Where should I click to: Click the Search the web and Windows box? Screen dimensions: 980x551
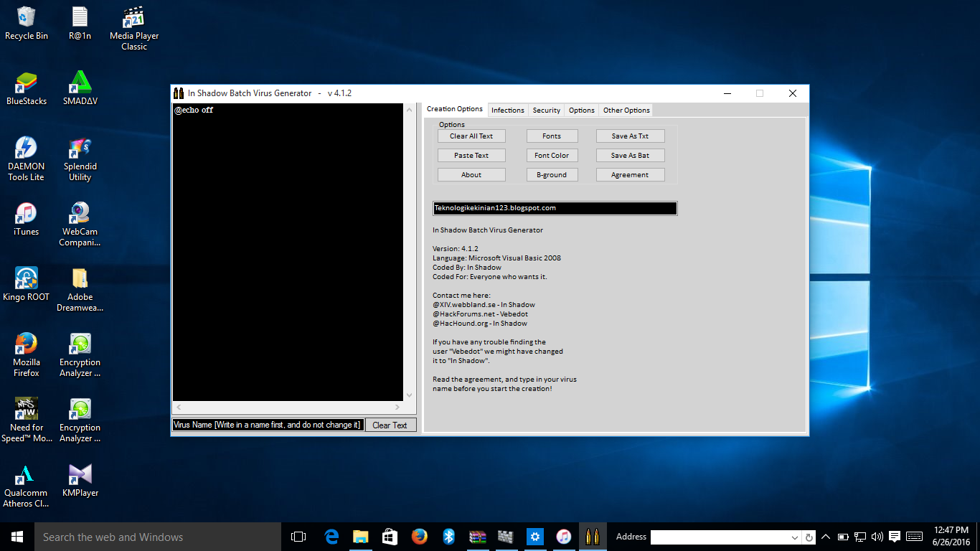(x=158, y=537)
